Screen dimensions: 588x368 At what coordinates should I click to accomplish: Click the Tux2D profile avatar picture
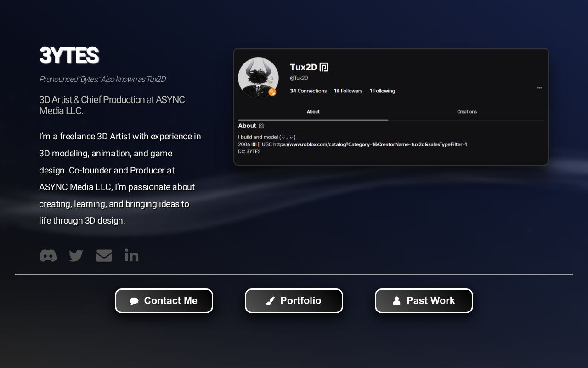[x=258, y=78]
